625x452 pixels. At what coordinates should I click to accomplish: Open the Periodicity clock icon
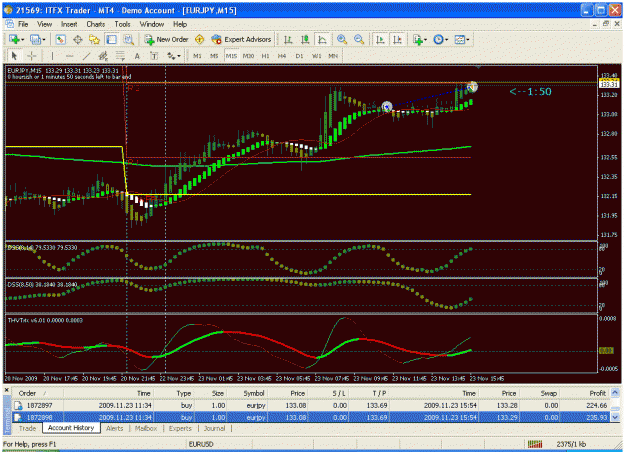[x=438, y=39]
